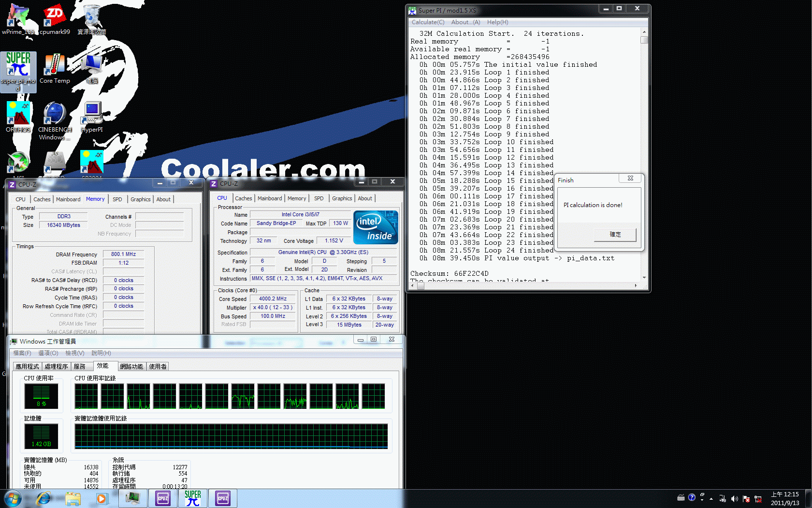This screenshot has width=812, height=508.
Task: Open the 說明(H) menu in Task Manager
Action: click(x=101, y=353)
